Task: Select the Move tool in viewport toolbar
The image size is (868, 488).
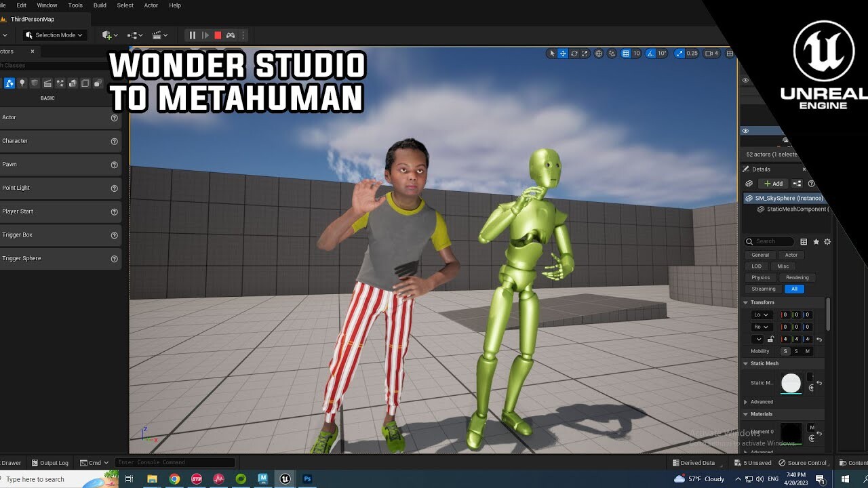Action: (x=562, y=53)
